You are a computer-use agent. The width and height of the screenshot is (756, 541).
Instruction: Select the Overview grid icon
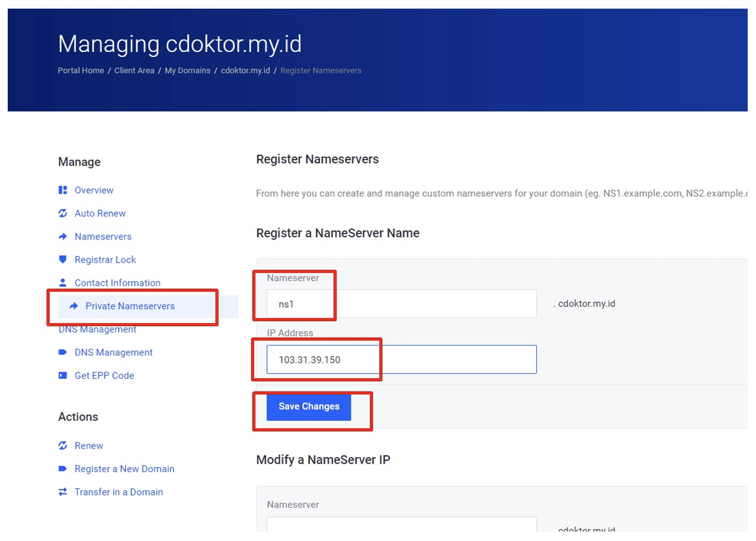[63, 190]
